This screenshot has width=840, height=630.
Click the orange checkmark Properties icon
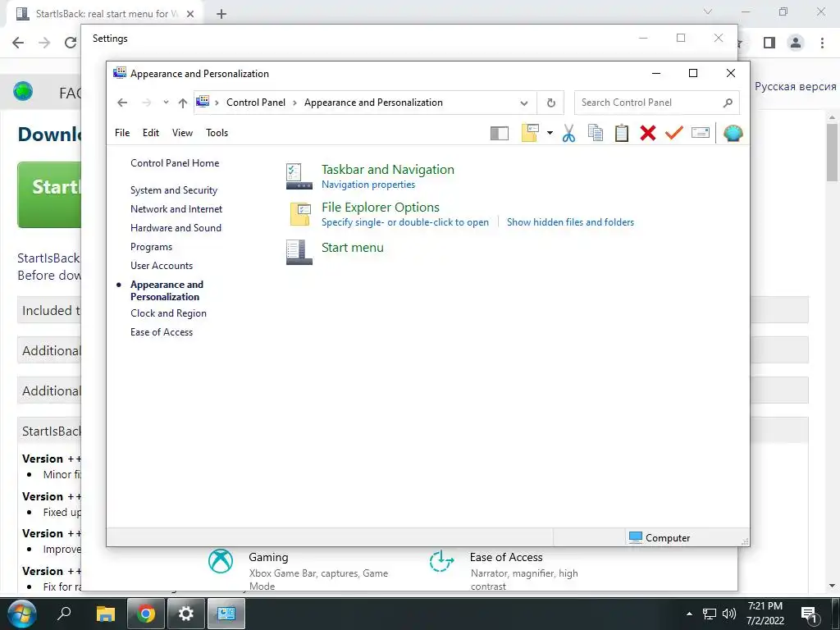click(674, 132)
